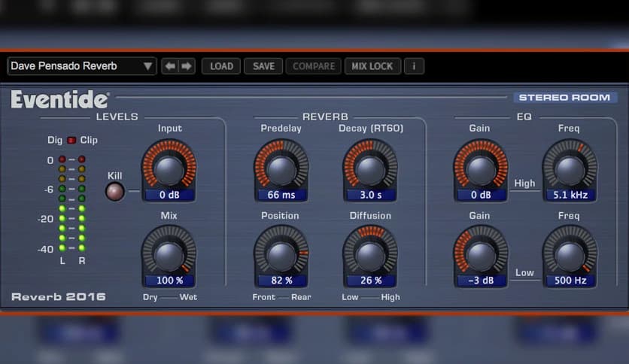Click the Low EQ Freq knob
This screenshot has height=364, width=629.
coord(570,255)
